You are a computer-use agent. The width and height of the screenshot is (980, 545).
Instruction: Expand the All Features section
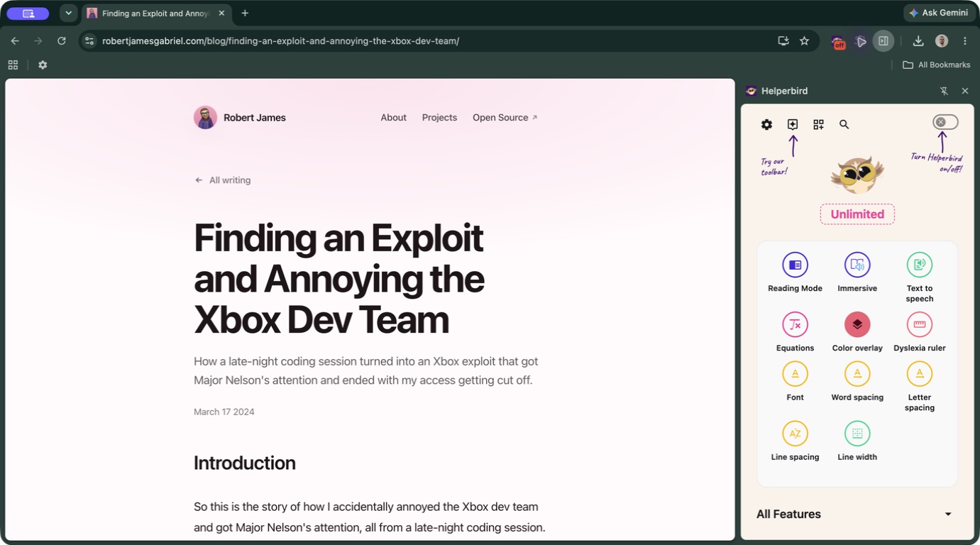click(857, 514)
